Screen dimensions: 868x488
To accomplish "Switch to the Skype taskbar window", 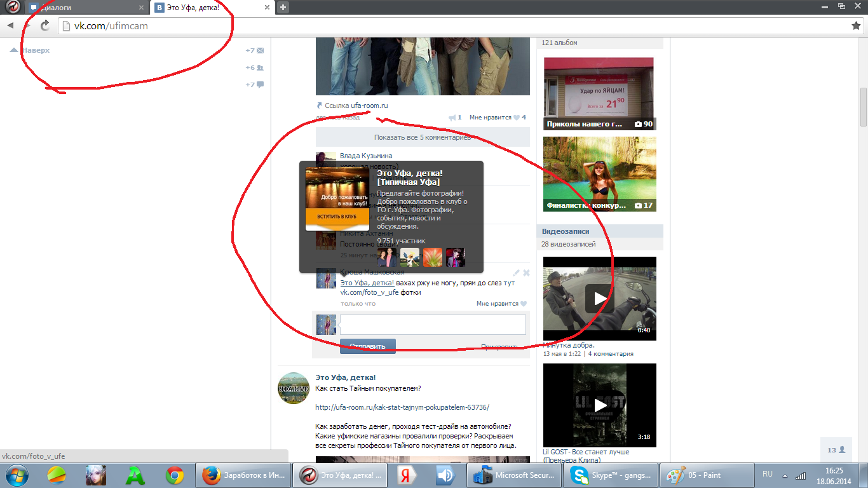I will pos(611,475).
